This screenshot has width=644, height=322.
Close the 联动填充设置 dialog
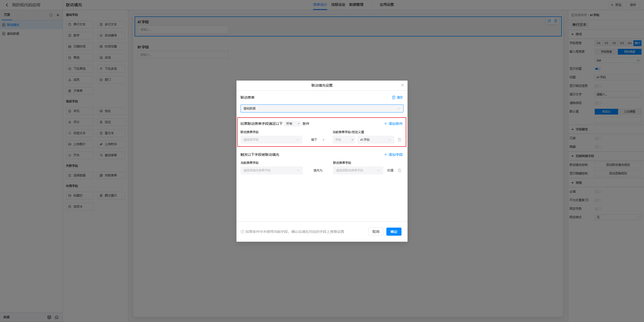pos(402,85)
